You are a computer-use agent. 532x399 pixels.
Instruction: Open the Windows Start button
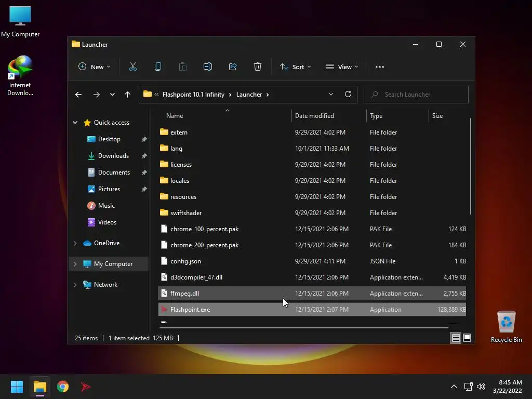17,387
